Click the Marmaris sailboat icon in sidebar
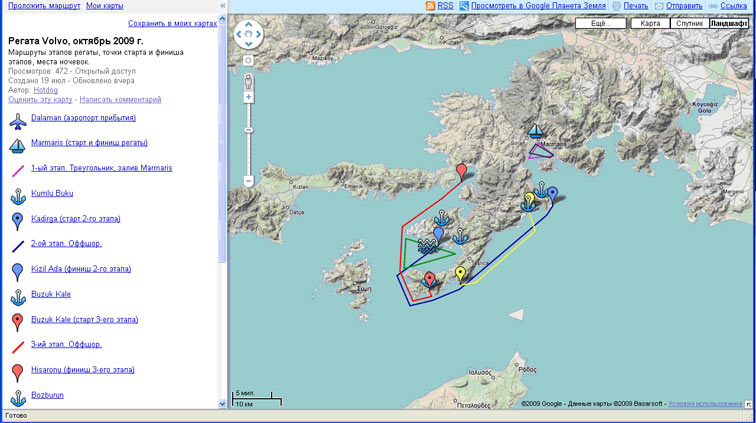This screenshot has height=423, width=756. (x=18, y=146)
